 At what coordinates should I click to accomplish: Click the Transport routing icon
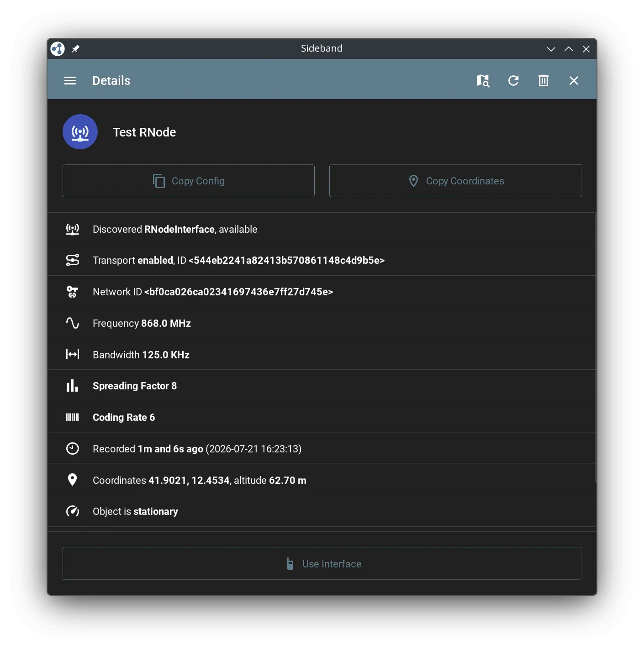[x=72, y=260]
